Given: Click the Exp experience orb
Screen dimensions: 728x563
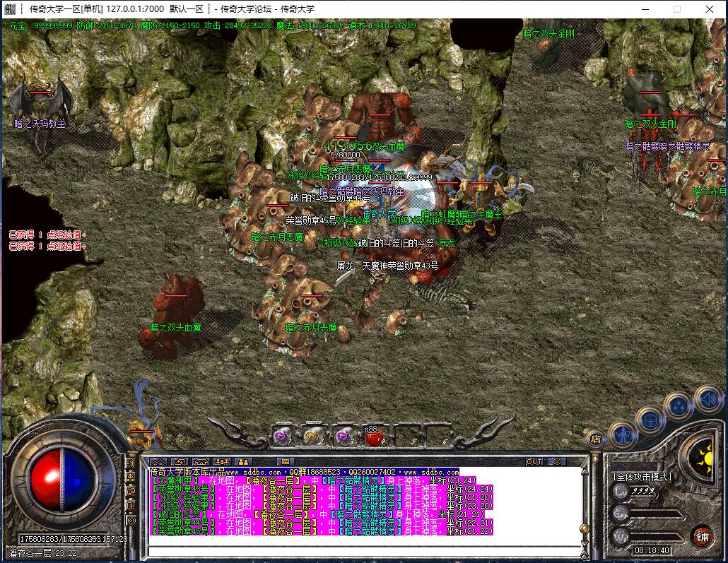Looking at the screenshot, I should point(621,514).
